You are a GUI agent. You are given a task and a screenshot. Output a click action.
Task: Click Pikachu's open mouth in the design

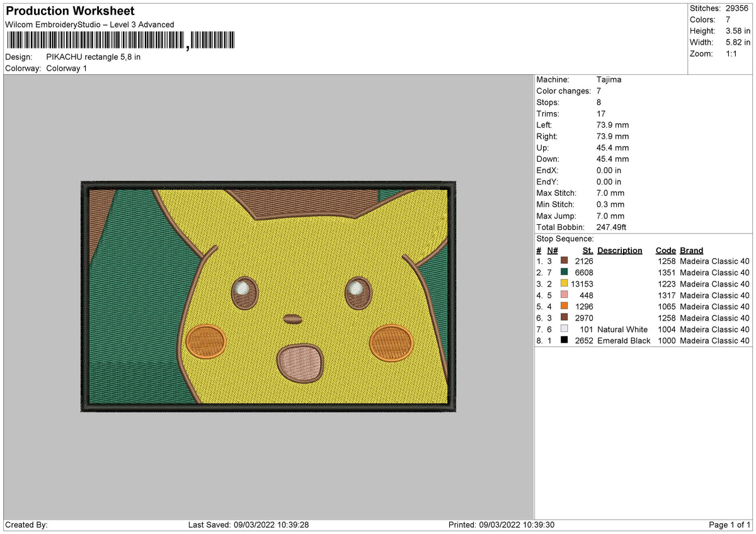pos(301,361)
